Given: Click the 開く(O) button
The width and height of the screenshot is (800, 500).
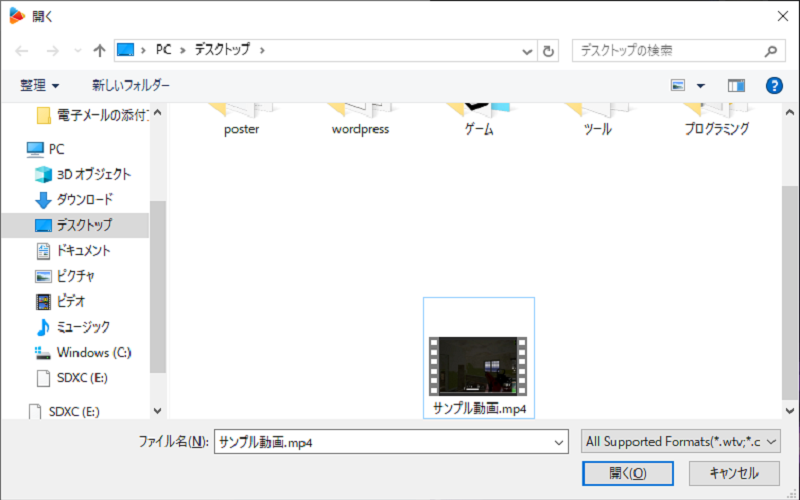Looking at the screenshot, I should tap(628, 473).
